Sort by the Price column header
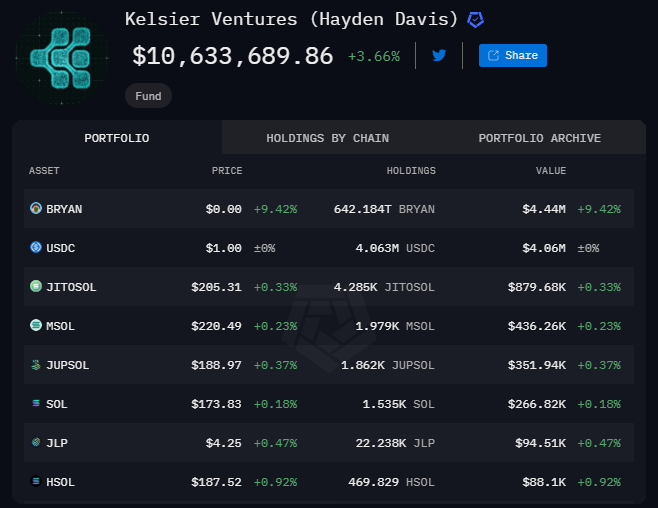Screen dimensions: 658x508 click(x=227, y=171)
